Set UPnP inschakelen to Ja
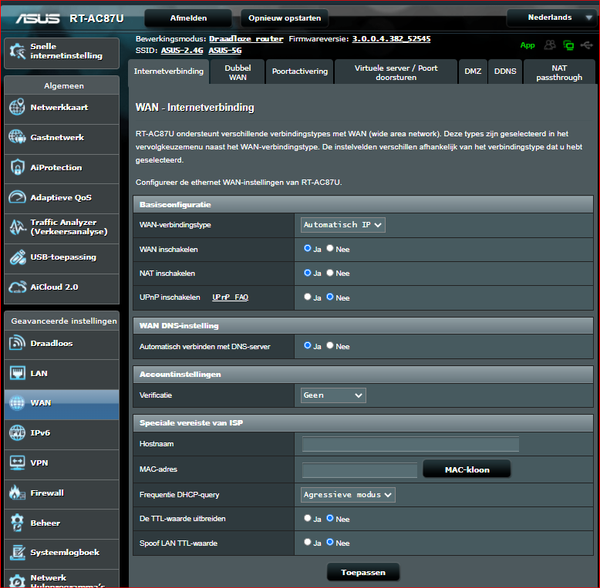The image size is (600, 588). (307, 297)
